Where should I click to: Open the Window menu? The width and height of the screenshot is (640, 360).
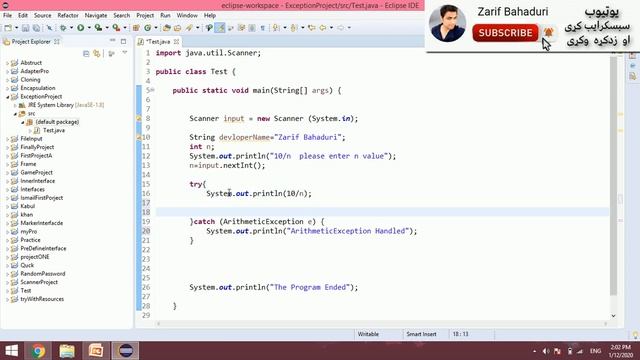tap(187, 15)
